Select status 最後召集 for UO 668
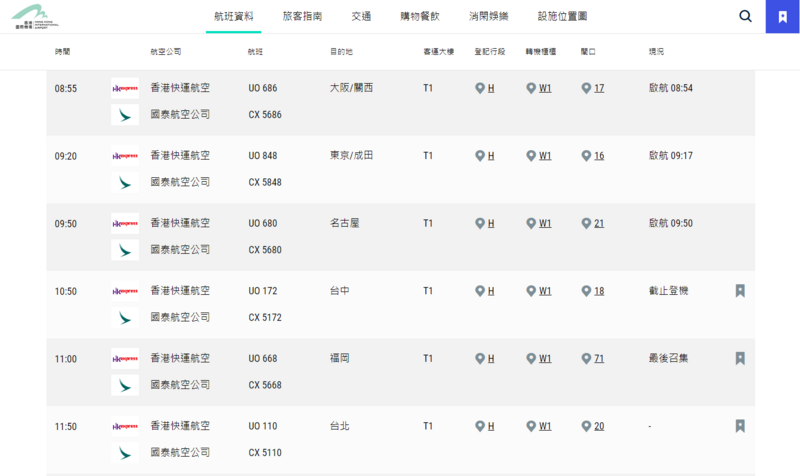 [668, 358]
